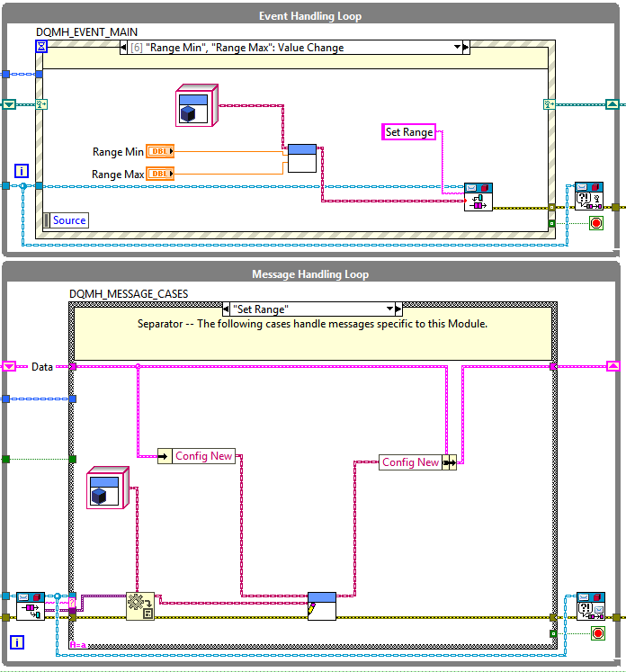The height and width of the screenshot is (672, 626).
Task: Select previous case arrow in Message Handling Loop
Action: [227, 309]
